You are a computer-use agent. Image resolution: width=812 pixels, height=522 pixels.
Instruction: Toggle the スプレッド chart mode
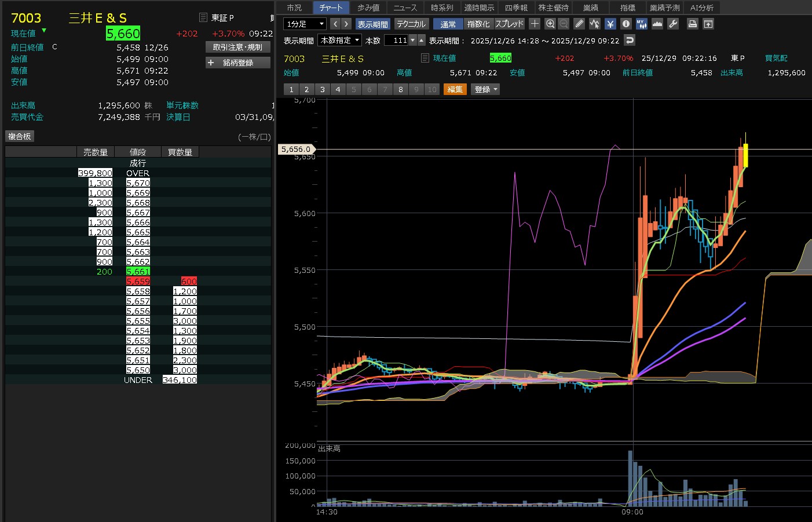[509, 24]
